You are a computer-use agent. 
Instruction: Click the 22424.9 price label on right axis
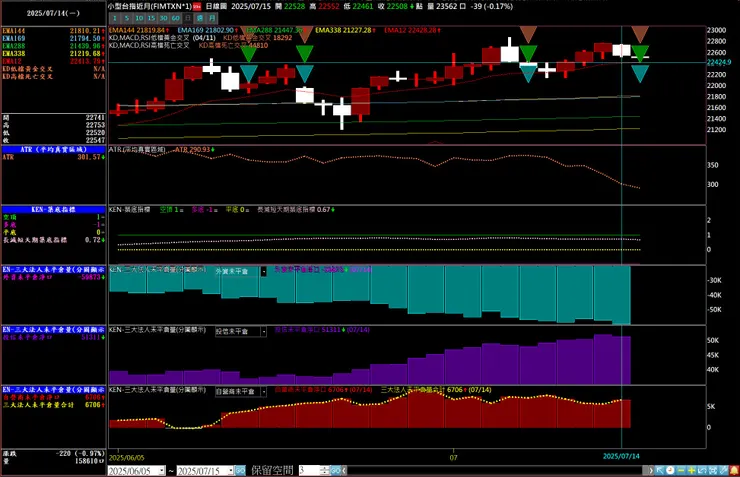718,62
